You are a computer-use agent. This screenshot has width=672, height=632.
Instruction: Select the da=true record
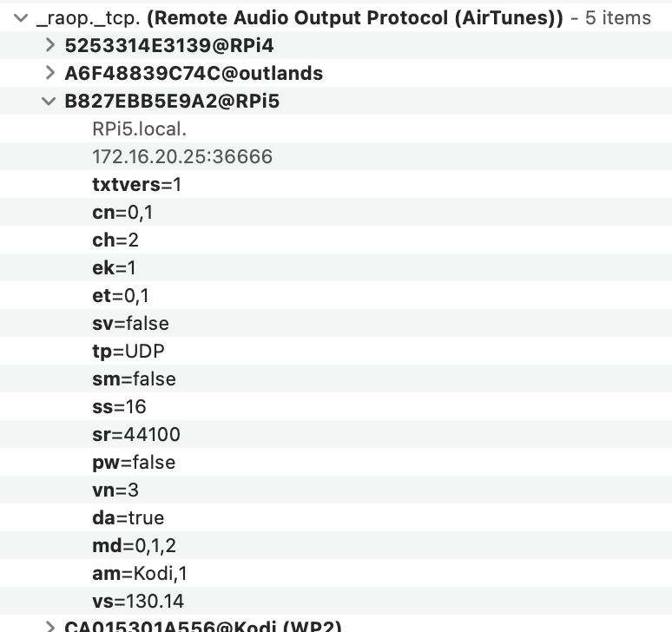[336, 517]
